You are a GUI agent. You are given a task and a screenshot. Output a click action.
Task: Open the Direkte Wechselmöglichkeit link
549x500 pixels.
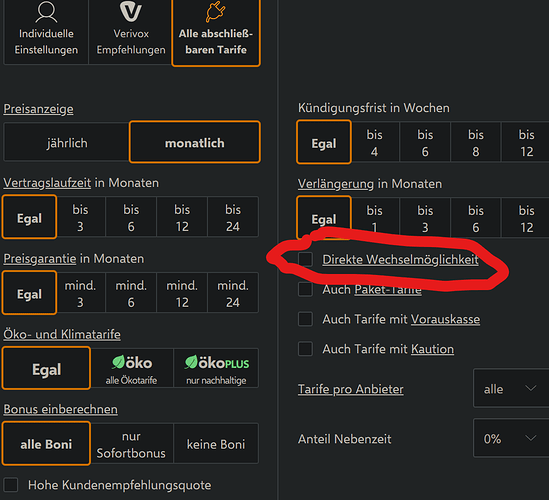[x=400, y=259]
